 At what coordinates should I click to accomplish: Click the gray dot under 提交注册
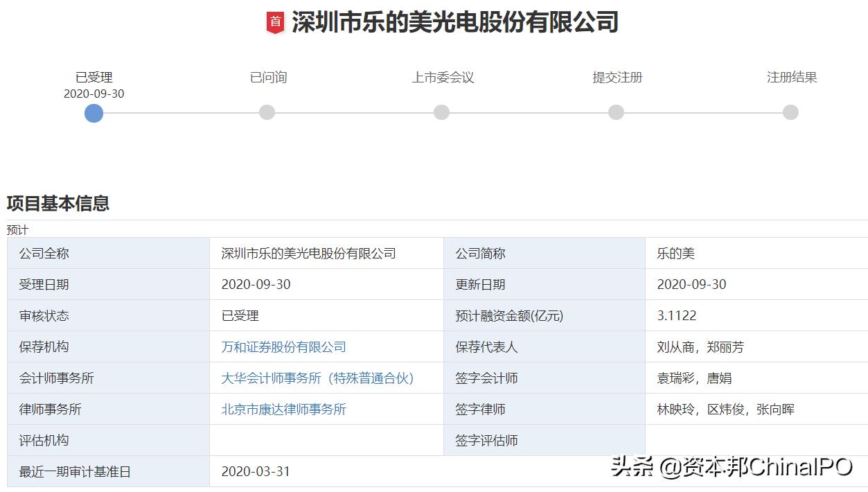pyautogui.click(x=615, y=113)
